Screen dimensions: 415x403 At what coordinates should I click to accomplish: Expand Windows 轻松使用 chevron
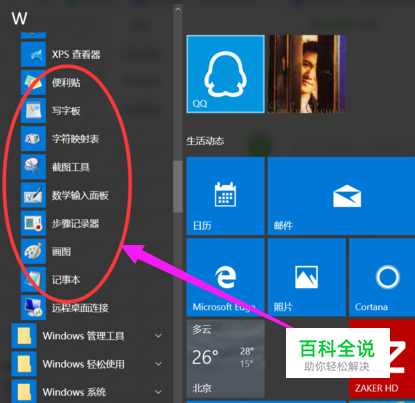[x=159, y=364]
